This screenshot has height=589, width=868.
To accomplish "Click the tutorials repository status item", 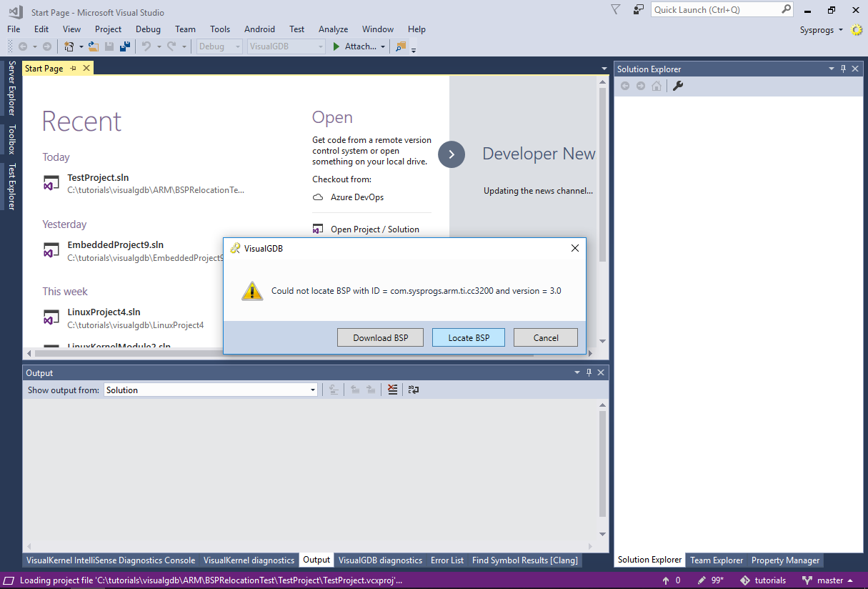I will point(763,580).
